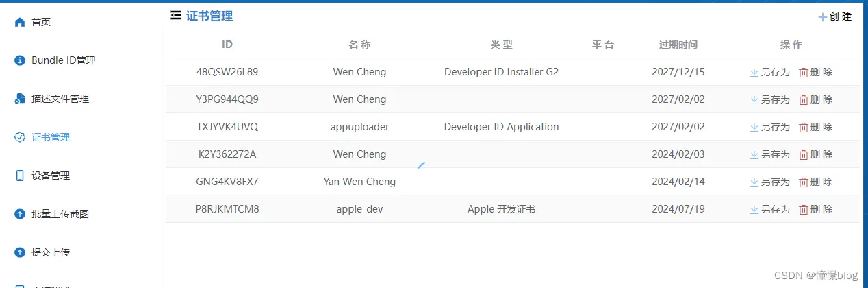The height and width of the screenshot is (288, 868).
Task: Click 删除 for Yan Wen Cheng certificate
Action: (821, 182)
